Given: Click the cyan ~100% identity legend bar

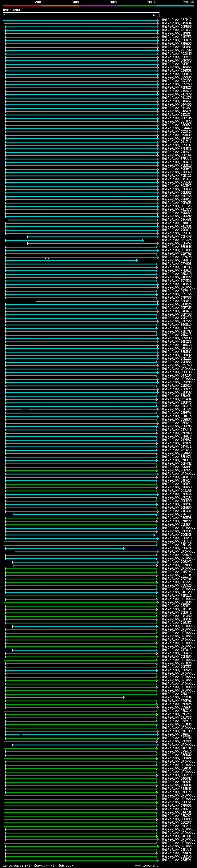Looking at the screenshot, I should (175, 6).
